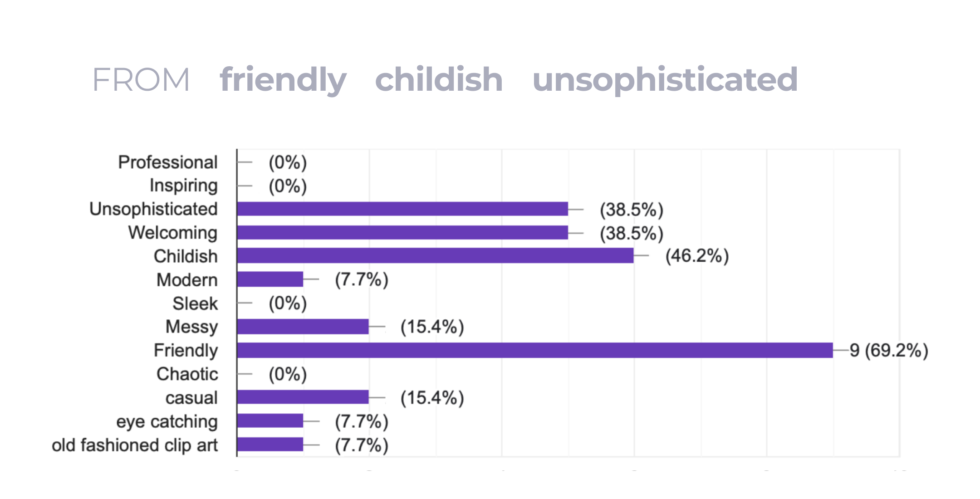The height and width of the screenshot is (499, 980).
Task: Click the '9 (69.2%)' data label
Action: tap(888, 351)
